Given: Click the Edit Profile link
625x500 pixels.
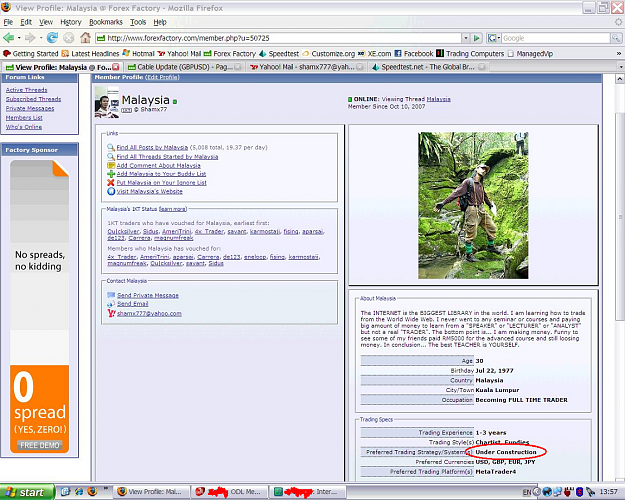Looking at the screenshot, I should click(x=162, y=77).
